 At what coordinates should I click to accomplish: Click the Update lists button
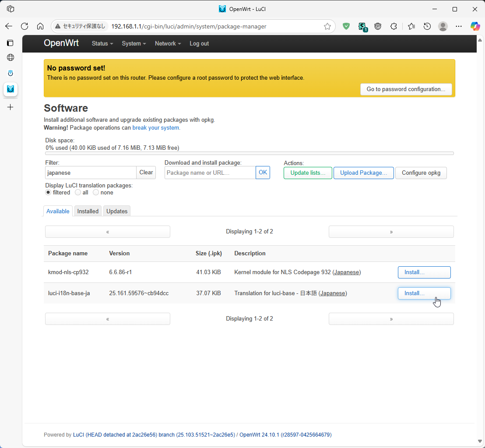point(308,173)
